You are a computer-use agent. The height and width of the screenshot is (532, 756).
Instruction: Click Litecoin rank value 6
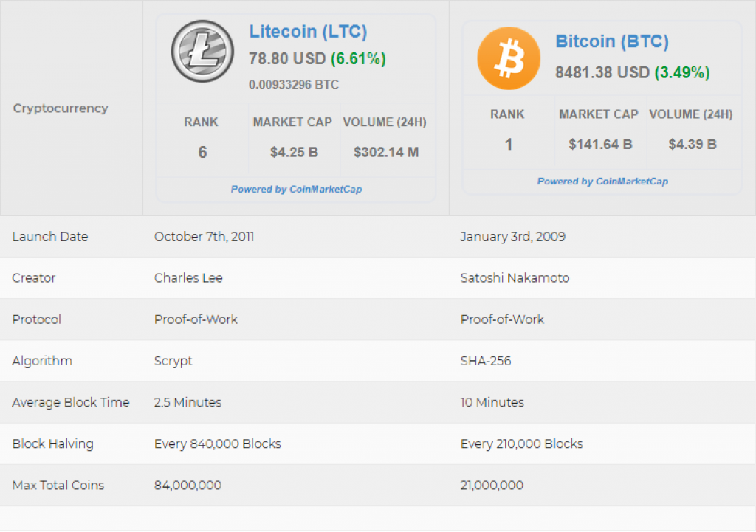click(202, 152)
